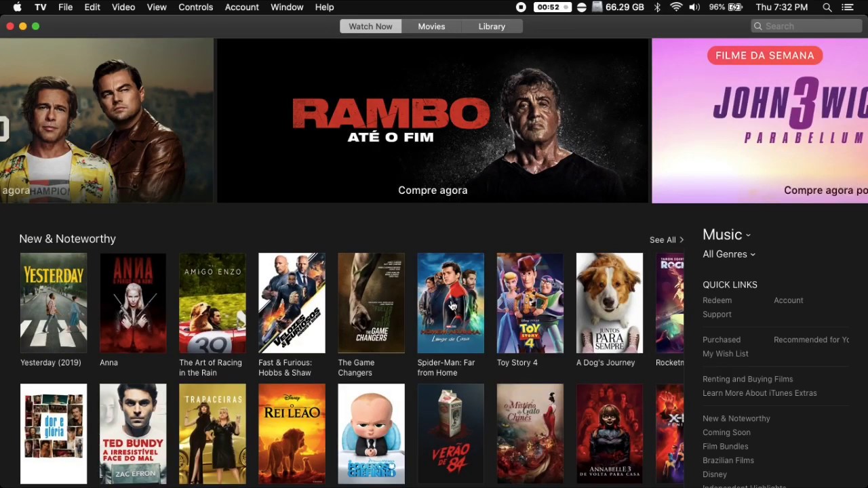Open the Apple menu icon
This screenshot has height=488, width=868.
coord(17,7)
